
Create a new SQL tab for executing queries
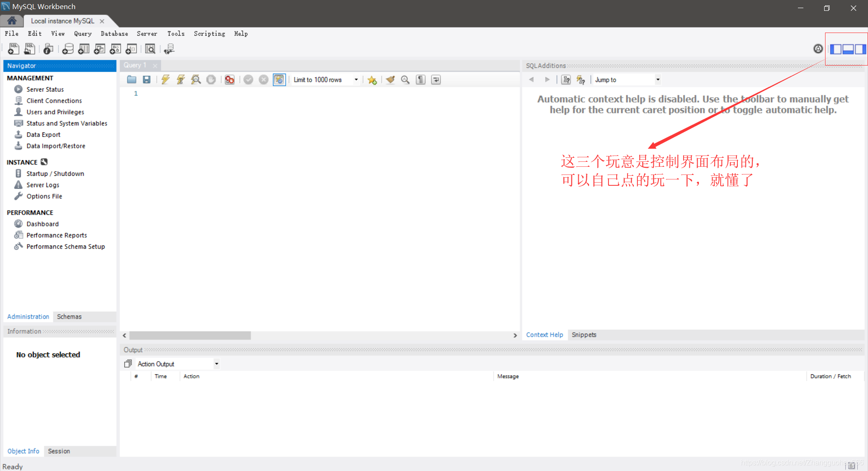[13, 49]
